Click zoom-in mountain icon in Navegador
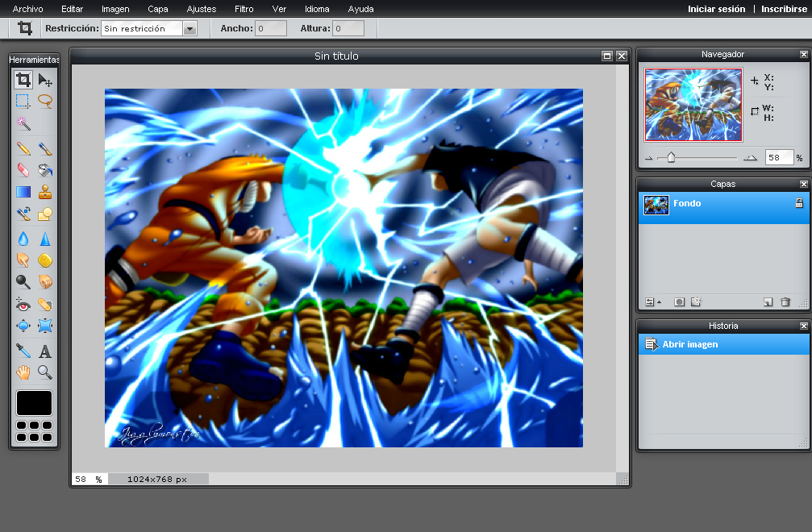Screen dimensions: 812x532 point(751,157)
